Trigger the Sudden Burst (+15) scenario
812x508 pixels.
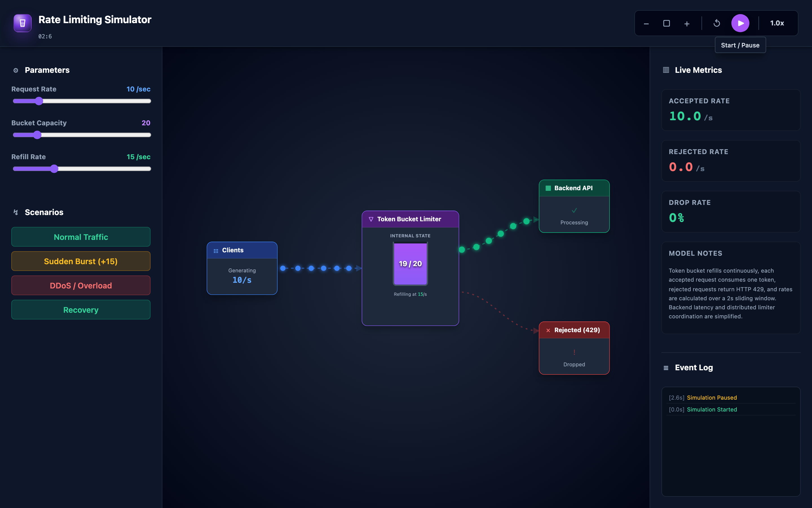pyautogui.click(x=81, y=261)
